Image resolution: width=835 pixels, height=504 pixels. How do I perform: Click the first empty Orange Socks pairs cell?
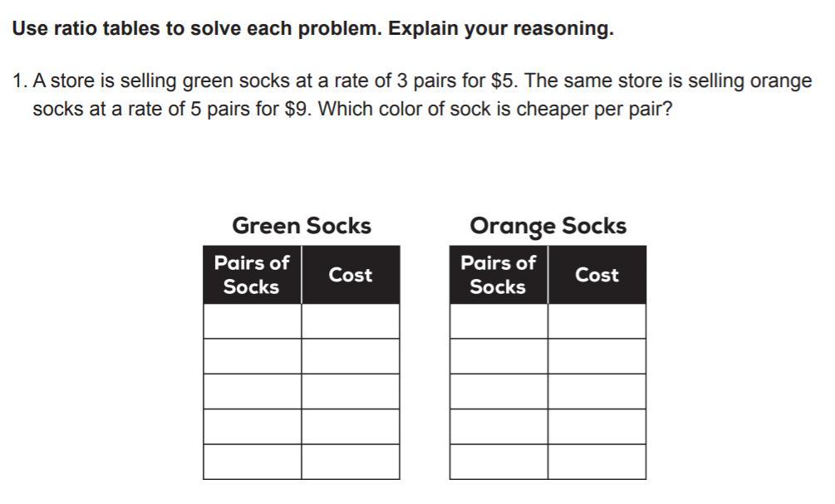pyautogui.click(x=499, y=321)
